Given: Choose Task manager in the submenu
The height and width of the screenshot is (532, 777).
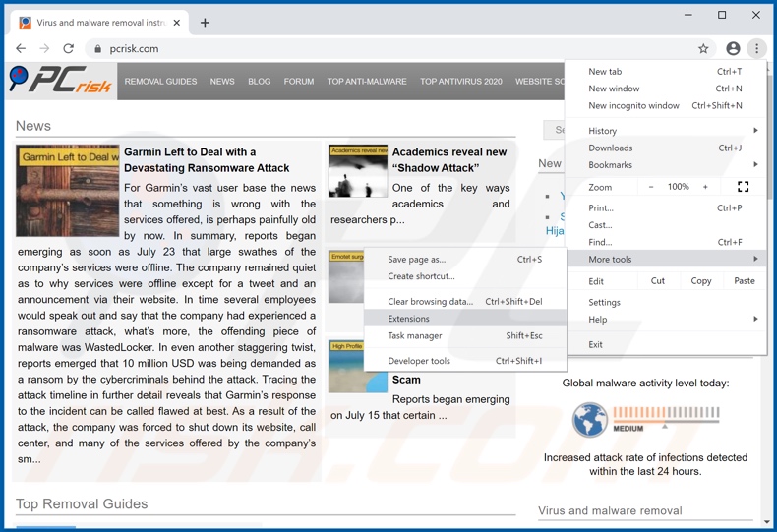Looking at the screenshot, I should pyautogui.click(x=415, y=336).
